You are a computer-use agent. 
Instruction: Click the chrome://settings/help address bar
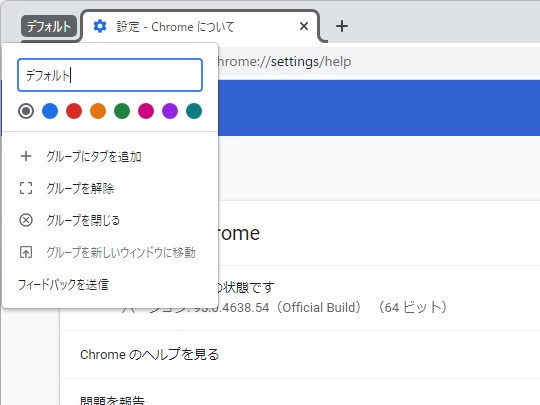378,62
